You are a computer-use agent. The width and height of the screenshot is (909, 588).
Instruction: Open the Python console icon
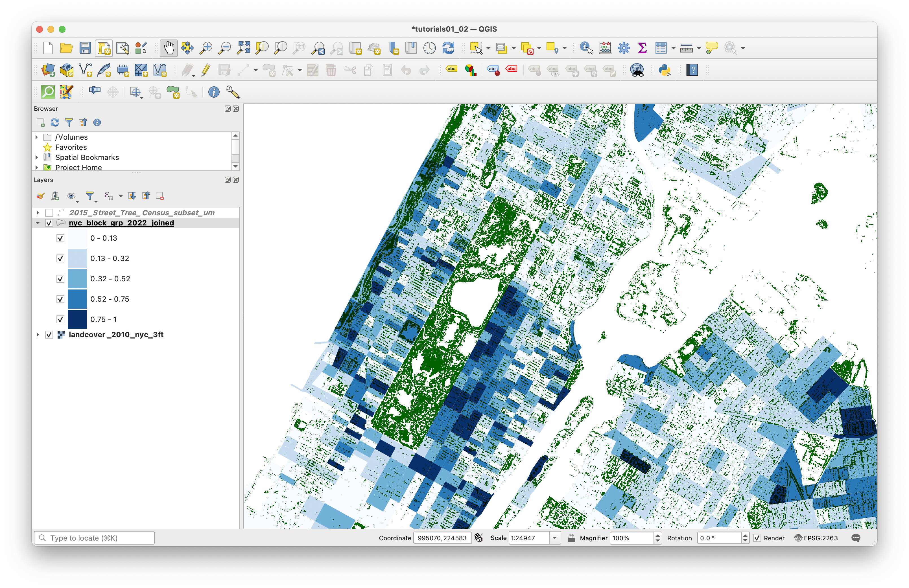tap(665, 70)
